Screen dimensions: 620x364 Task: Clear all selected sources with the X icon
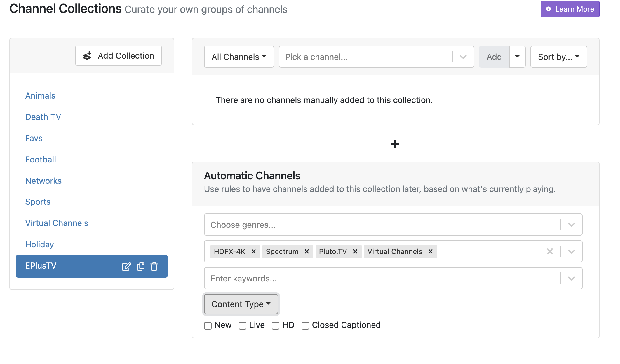pyautogui.click(x=550, y=251)
